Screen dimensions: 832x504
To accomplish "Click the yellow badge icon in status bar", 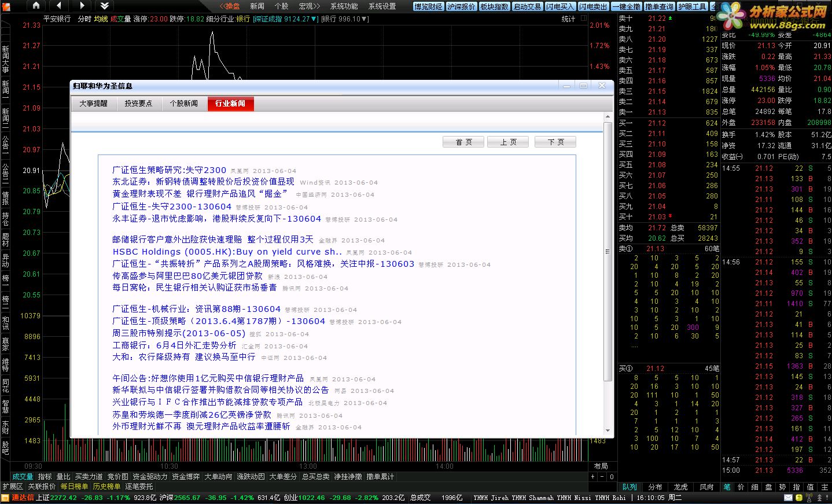I will tap(800, 498).
